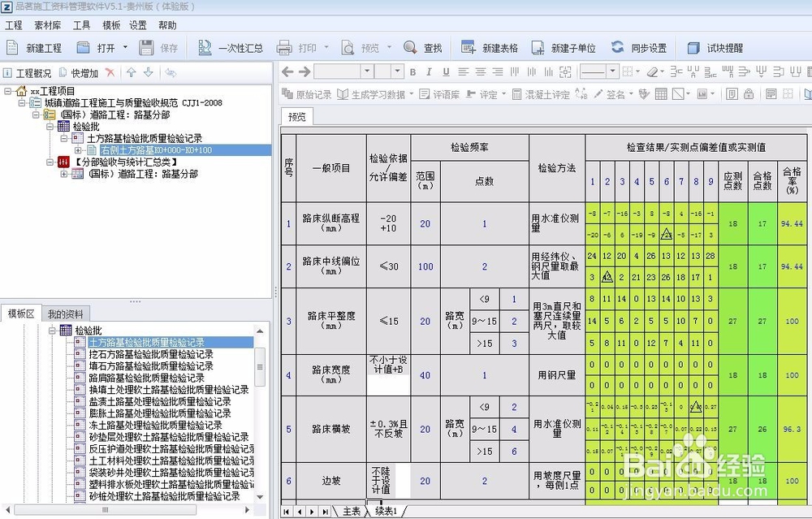The image size is (812, 519).
Task: Select 挖石方路基检验批质量检验记录 template
Action: 151,354
